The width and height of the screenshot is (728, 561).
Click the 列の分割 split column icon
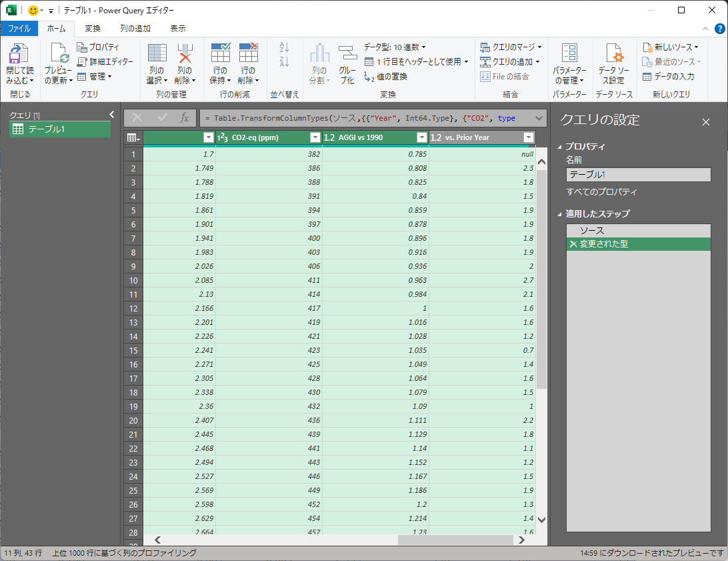(x=319, y=53)
